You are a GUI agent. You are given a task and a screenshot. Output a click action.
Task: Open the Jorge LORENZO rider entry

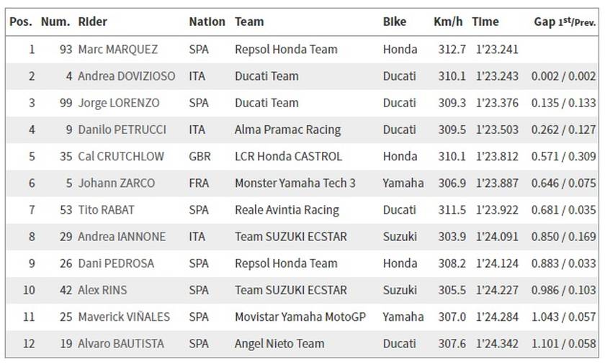[118, 103]
